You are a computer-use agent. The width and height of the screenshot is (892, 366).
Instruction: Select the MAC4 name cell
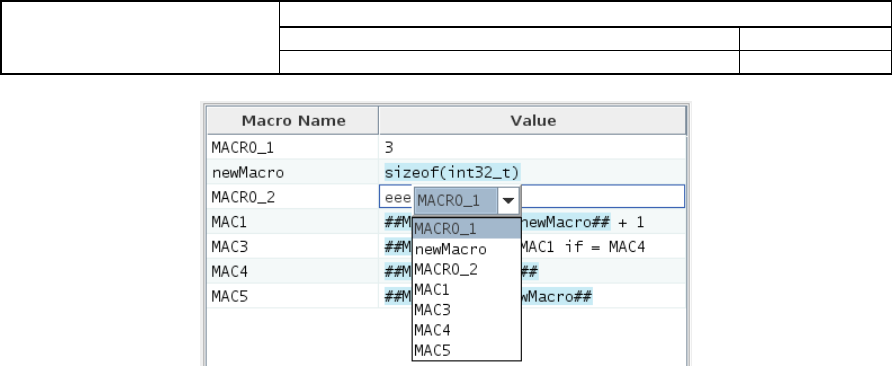(293, 272)
